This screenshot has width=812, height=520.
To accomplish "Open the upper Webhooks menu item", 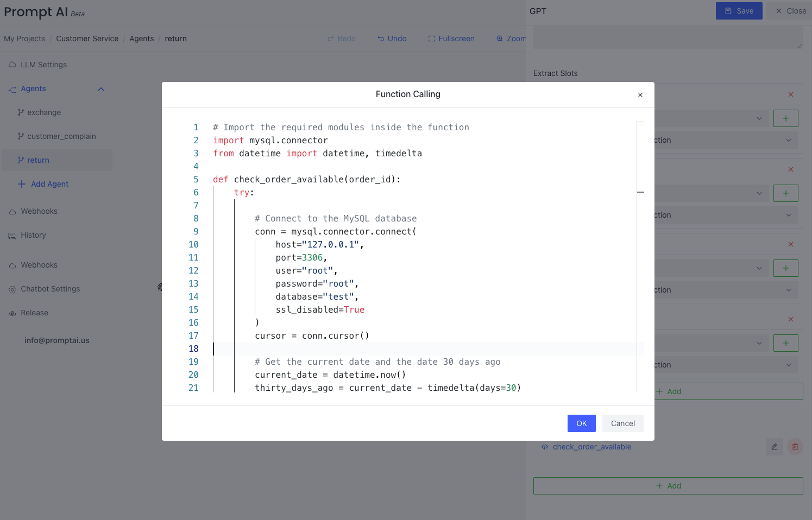I will tap(39, 211).
